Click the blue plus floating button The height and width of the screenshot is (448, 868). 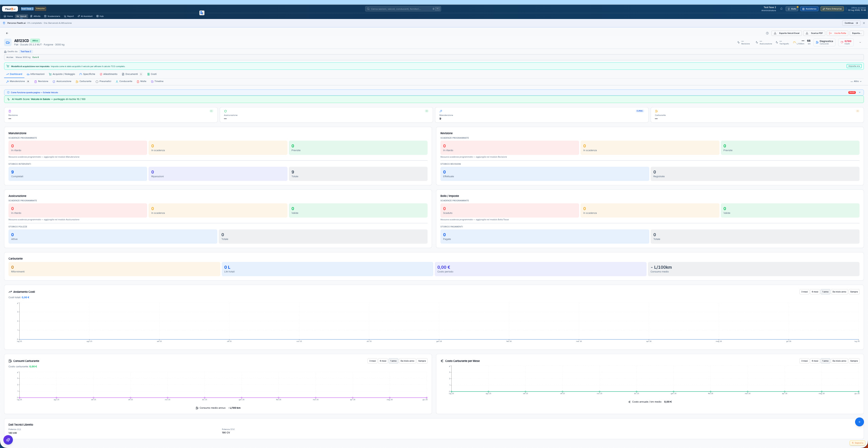tap(859, 422)
